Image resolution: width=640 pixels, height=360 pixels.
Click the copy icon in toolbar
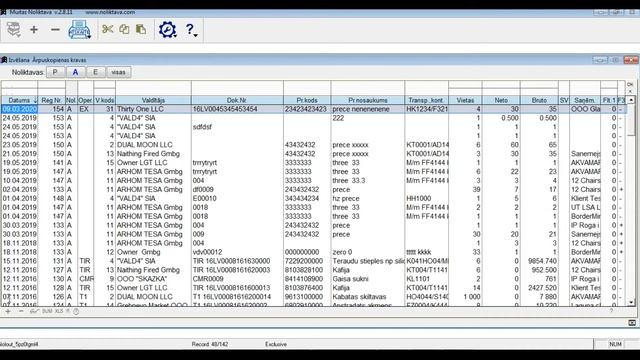click(x=124, y=29)
